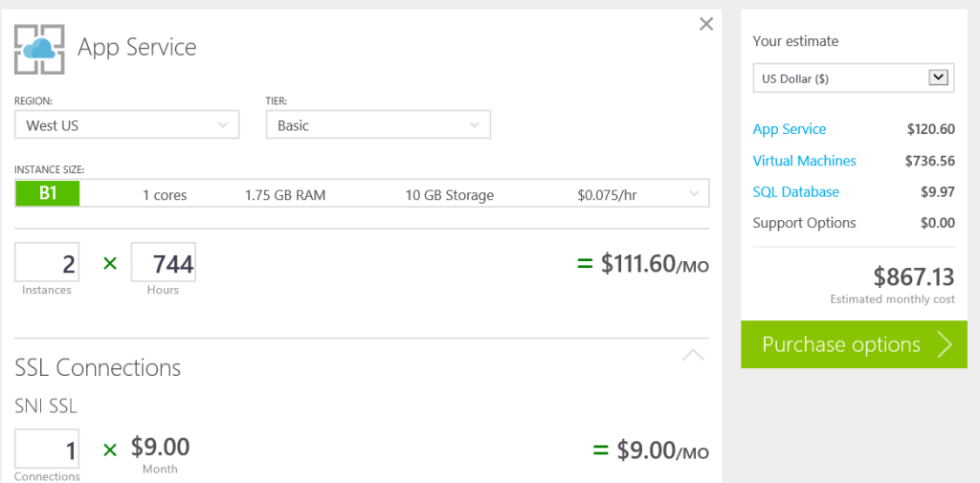Viewport: 980px width, 483px height.
Task: Click the $111.60/MO instance total
Action: pos(655,264)
